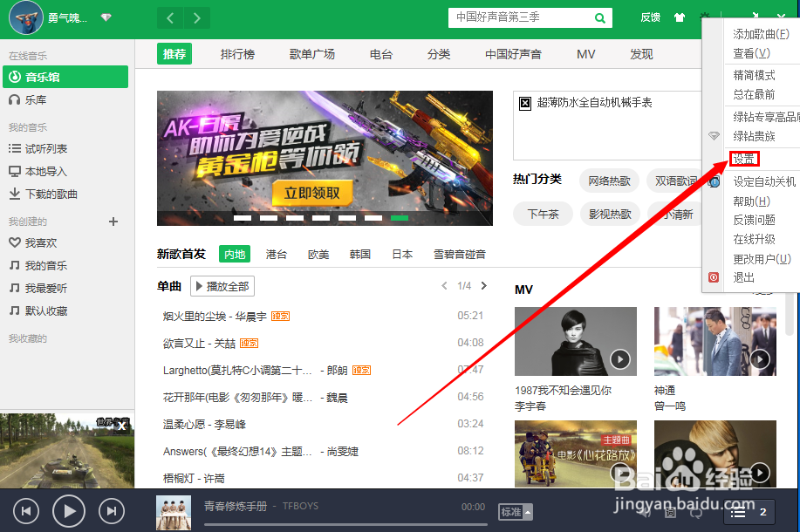
Task: Select the last green banner indicator
Action: point(400,218)
